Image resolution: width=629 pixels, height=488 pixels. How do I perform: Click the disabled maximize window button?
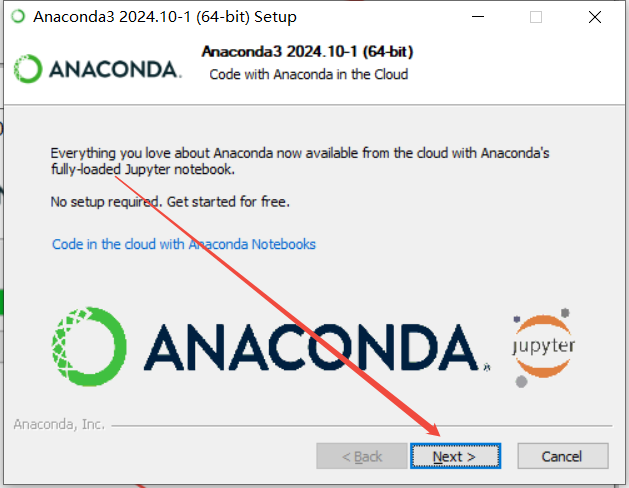[x=536, y=17]
